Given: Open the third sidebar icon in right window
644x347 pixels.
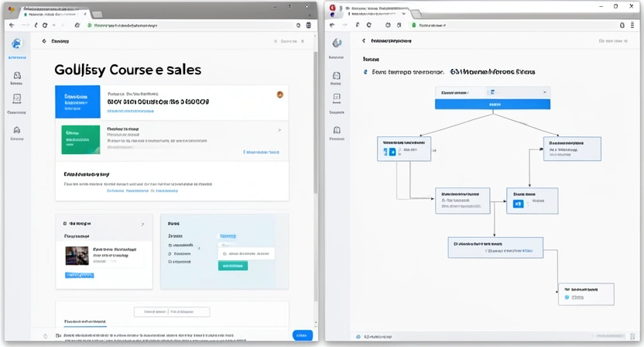Looking at the screenshot, I should 337,97.
